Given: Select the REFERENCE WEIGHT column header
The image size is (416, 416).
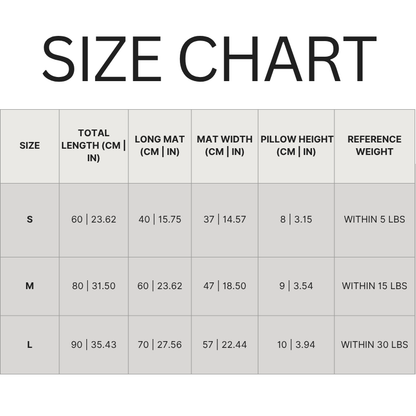Looking at the screenshot, I should (x=374, y=146).
